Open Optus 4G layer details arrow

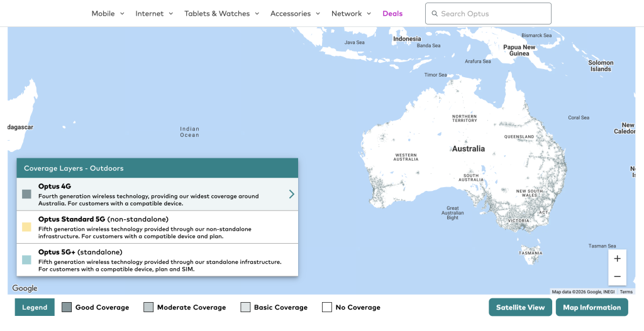292,194
